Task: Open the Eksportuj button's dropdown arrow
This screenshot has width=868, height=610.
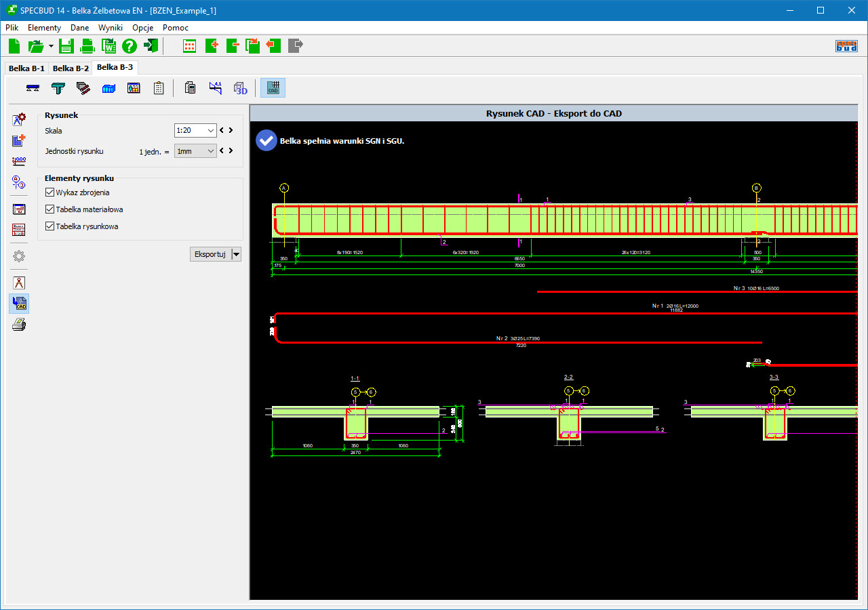Action: (x=236, y=254)
